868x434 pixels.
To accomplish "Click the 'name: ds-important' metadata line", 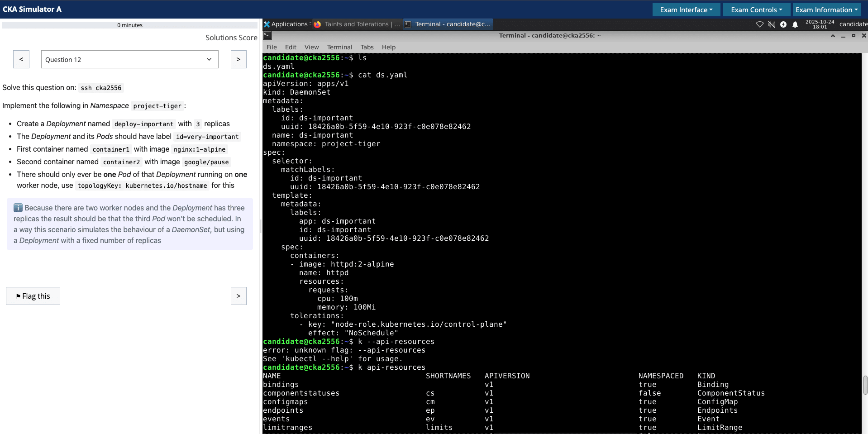I will pyautogui.click(x=312, y=135).
